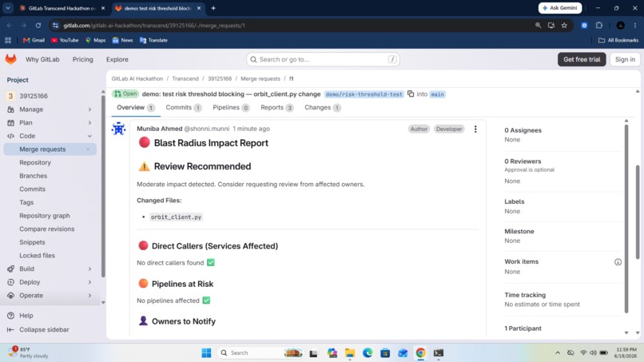Click the Build rocket icon
Image resolution: width=644 pixels, height=362 pixels.
click(10, 269)
